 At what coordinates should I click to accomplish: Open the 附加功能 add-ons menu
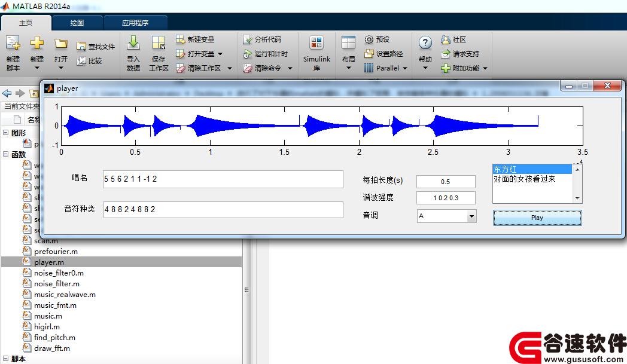click(464, 68)
